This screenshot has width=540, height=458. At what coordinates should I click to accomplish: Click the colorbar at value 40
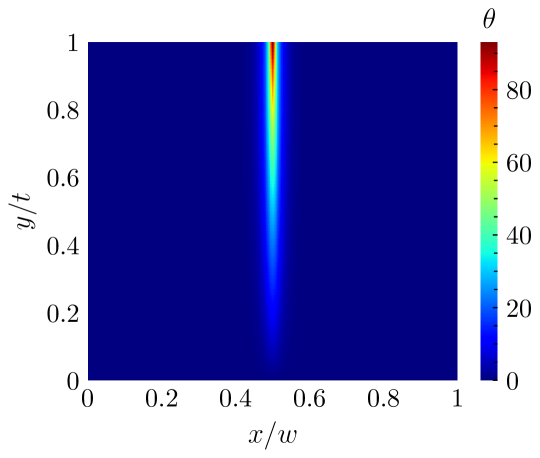[489, 235]
